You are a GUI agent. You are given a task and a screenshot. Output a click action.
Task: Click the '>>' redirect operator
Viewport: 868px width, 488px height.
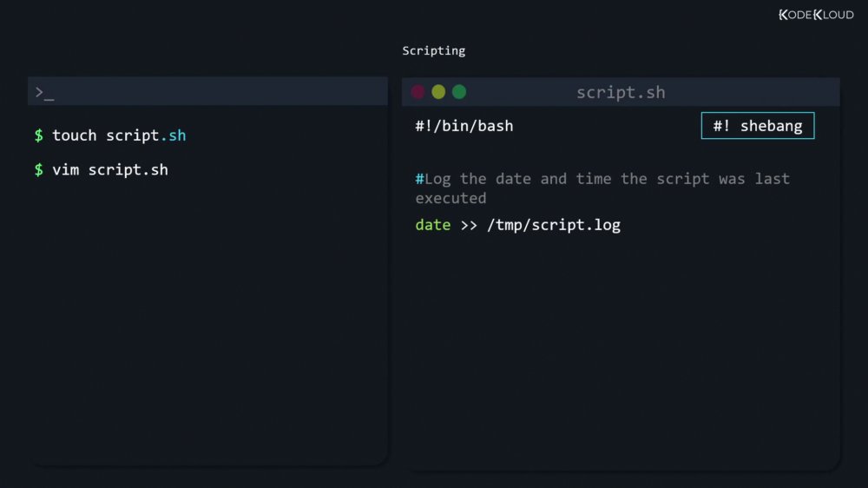click(469, 226)
